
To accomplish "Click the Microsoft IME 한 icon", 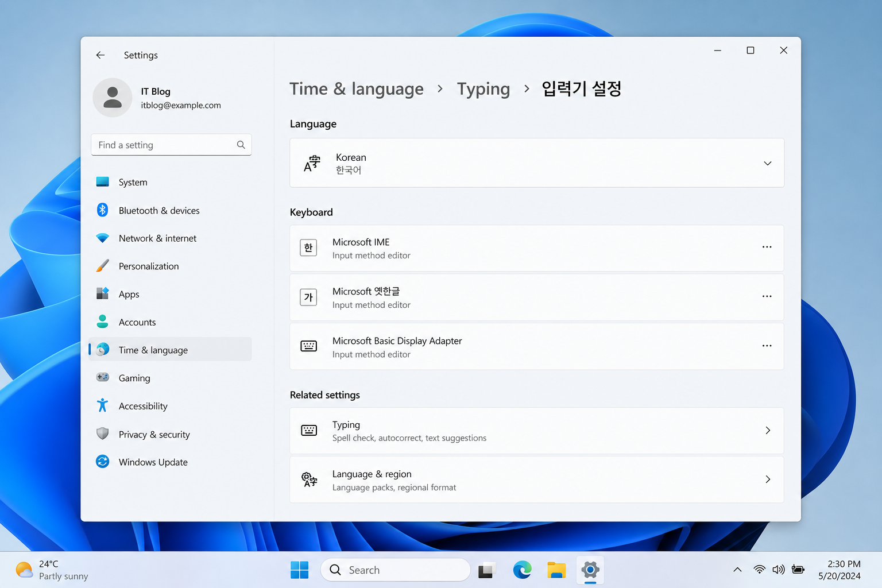I will click(308, 247).
